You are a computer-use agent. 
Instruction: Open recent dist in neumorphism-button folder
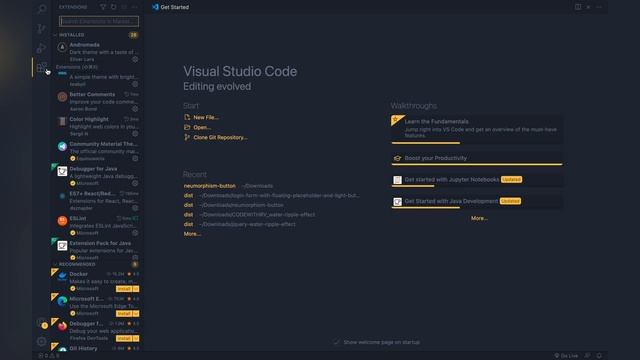pyautogui.click(x=188, y=205)
